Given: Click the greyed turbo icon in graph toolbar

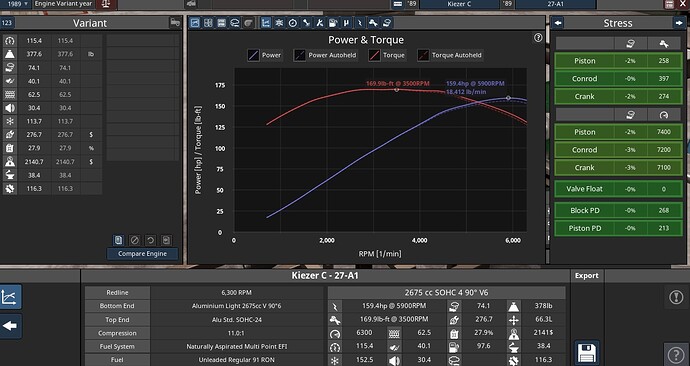Looking at the screenshot, I should tap(248, 23).
